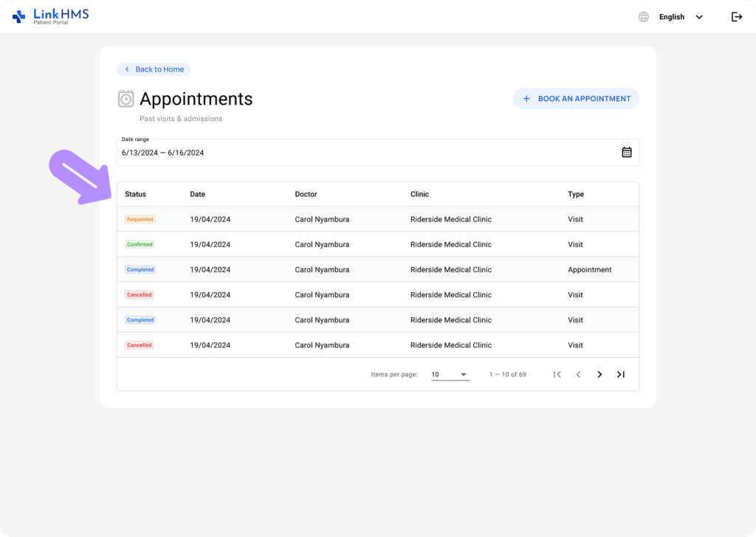Jump to the last page

[x=620, y=374]
